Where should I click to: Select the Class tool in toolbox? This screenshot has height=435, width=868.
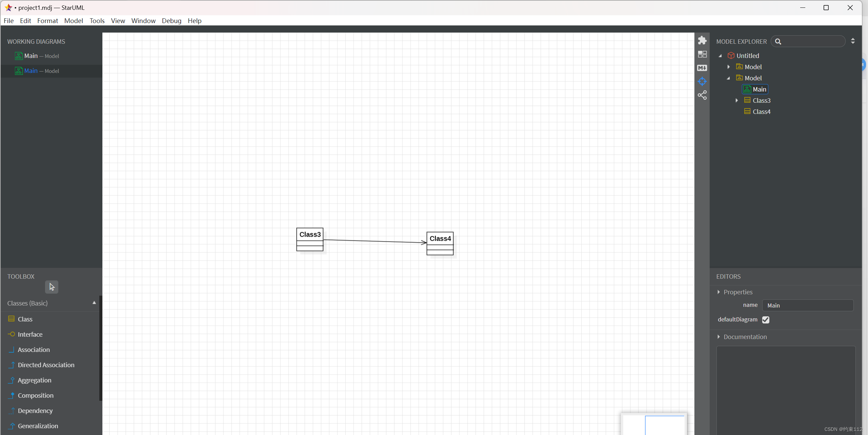pos(25,318)
